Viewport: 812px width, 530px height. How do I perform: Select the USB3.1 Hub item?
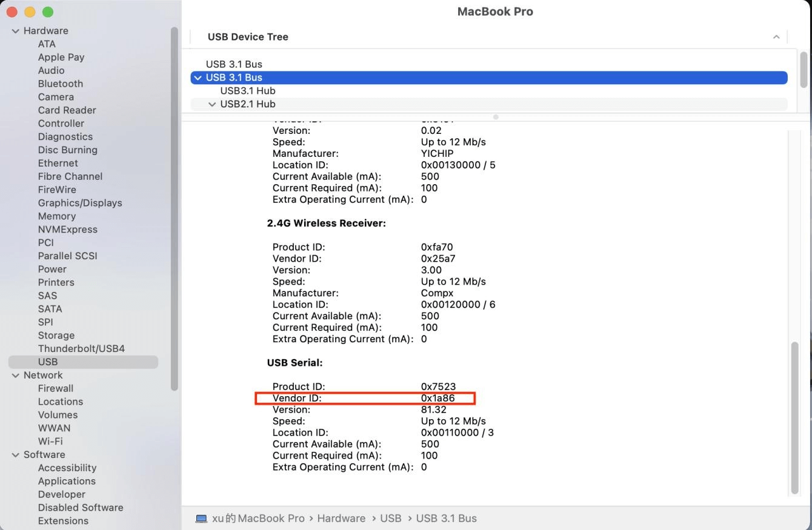247,91
